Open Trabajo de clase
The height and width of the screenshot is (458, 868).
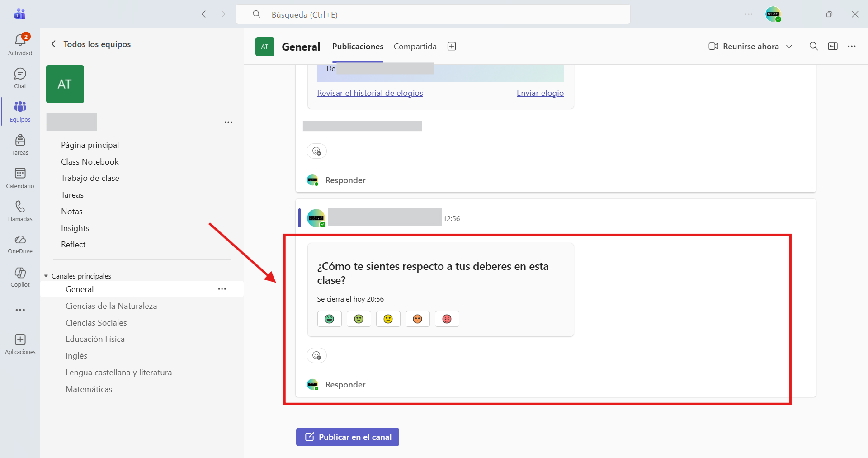click(x=90, y=178)
